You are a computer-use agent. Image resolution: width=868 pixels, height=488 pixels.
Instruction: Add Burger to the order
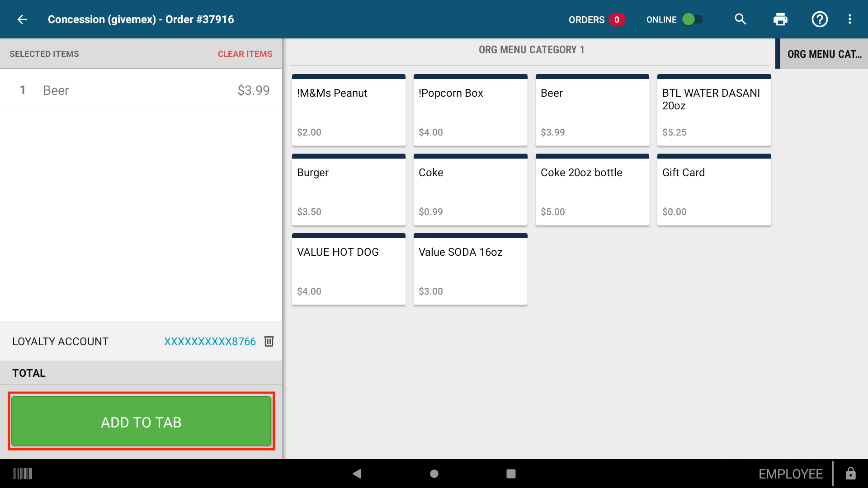pos(349,189)
